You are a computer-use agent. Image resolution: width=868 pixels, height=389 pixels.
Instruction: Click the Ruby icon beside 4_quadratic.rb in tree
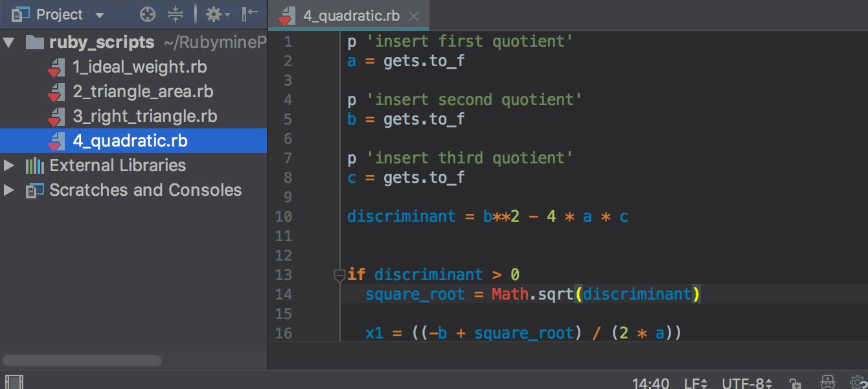click(56, 141)
